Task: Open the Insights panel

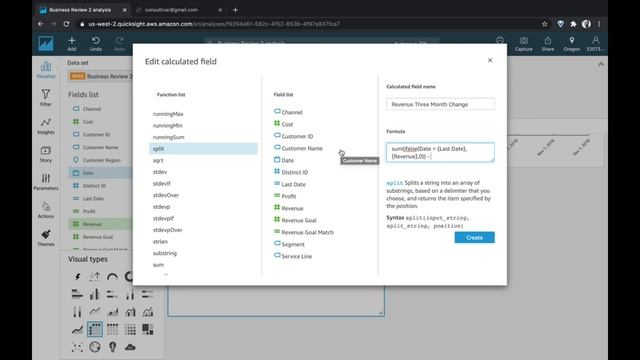Action: point(46,126)
